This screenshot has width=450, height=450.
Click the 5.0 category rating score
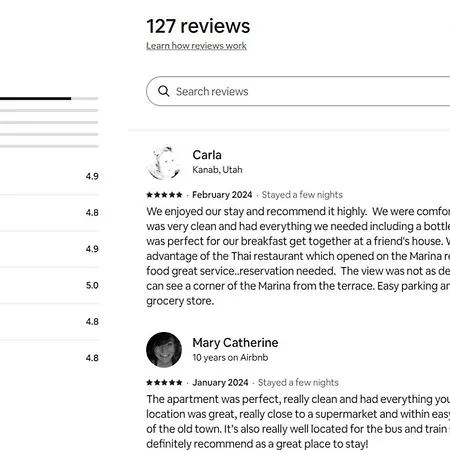[x=92, y=285]
